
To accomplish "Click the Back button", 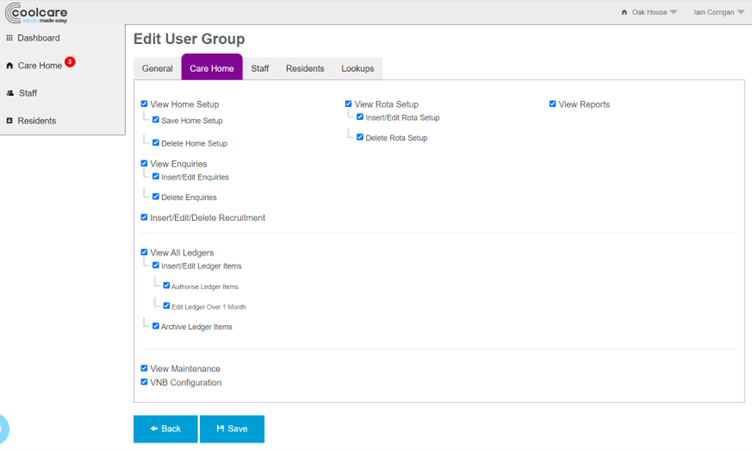I will pyautogui.click(x=166, y=429).
